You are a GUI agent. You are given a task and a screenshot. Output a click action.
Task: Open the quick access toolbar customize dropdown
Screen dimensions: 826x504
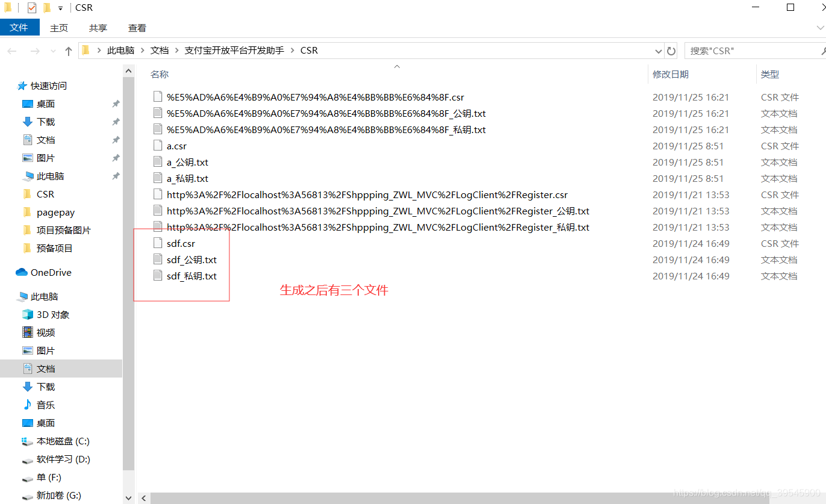(61, 8)
